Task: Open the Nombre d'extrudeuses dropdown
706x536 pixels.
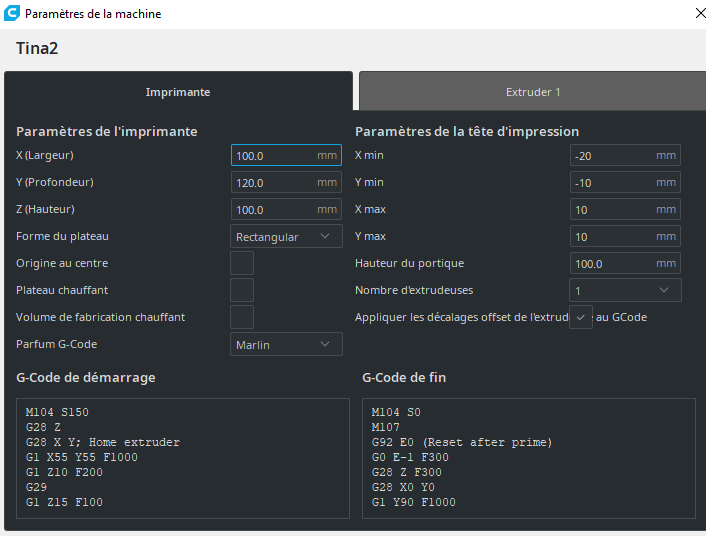Action: (x=626, y=290)
